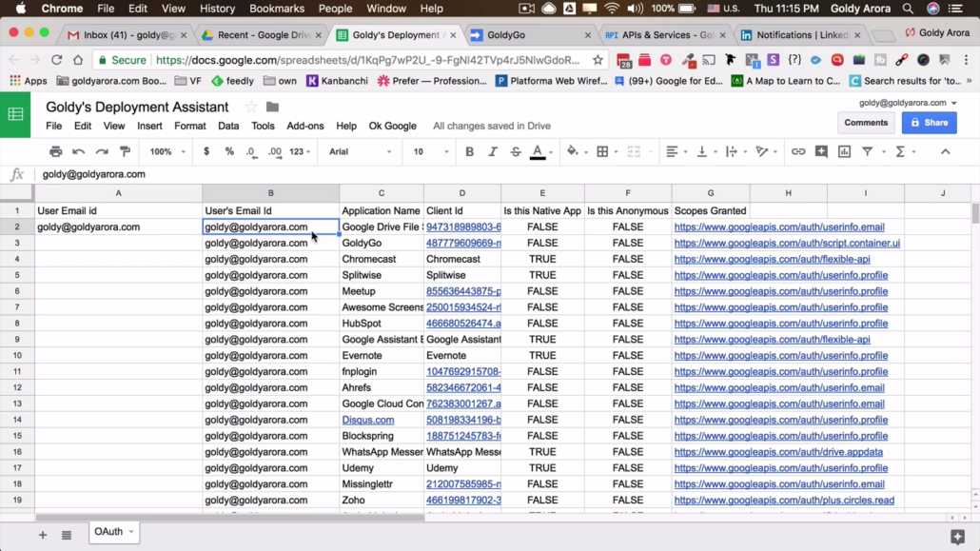980x551 pixels.
Task: Open text wrapping options
Action: click(x=732, y=151)
